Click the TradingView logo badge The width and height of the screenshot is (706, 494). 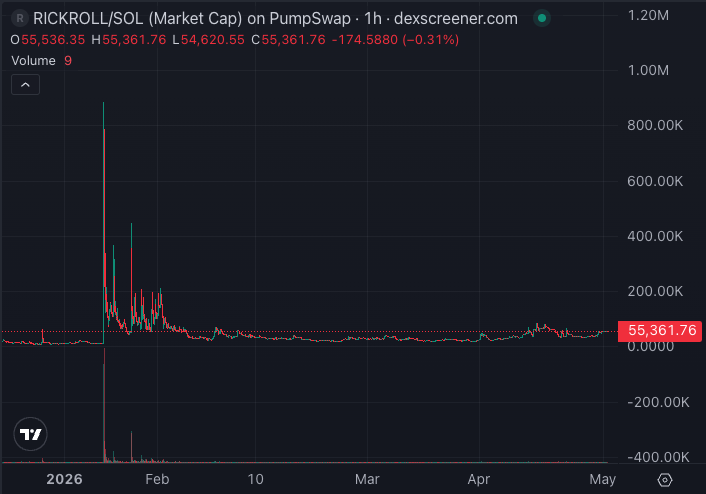(x=31, y=434)
